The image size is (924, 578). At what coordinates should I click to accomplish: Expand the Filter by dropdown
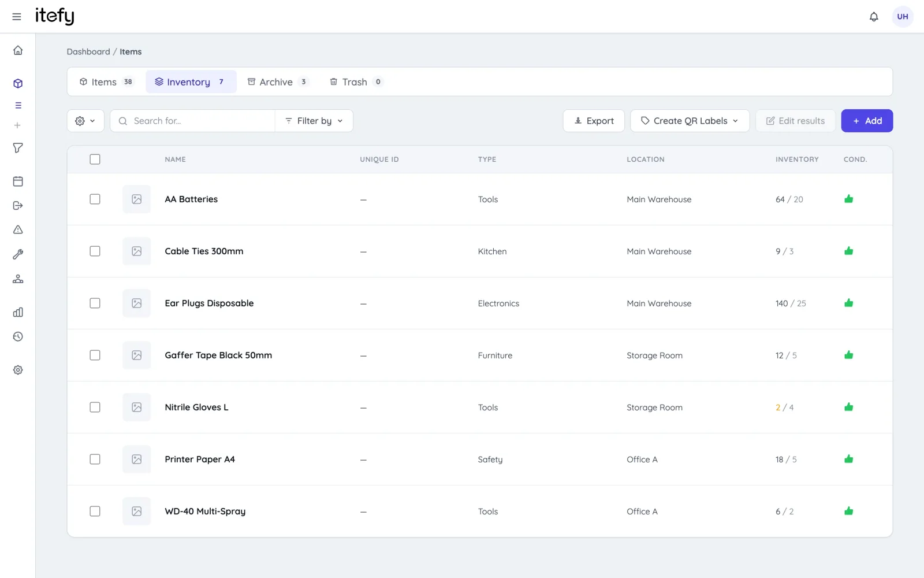pos(314,121)
